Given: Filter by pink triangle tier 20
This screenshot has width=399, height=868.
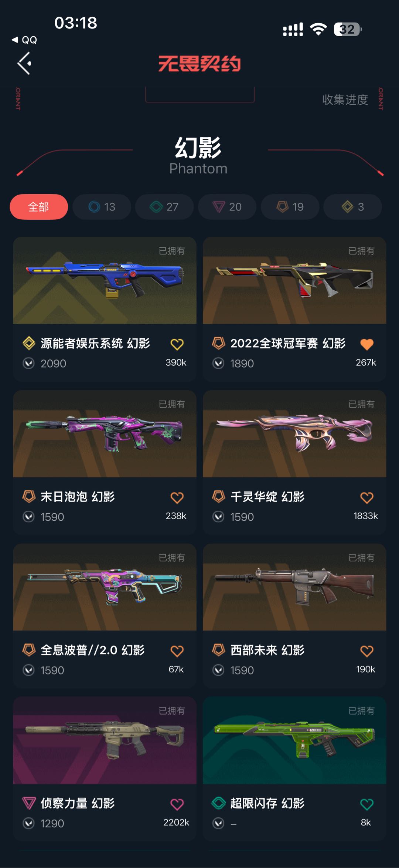Looking at the screenshot, I should tap(227, 207).
